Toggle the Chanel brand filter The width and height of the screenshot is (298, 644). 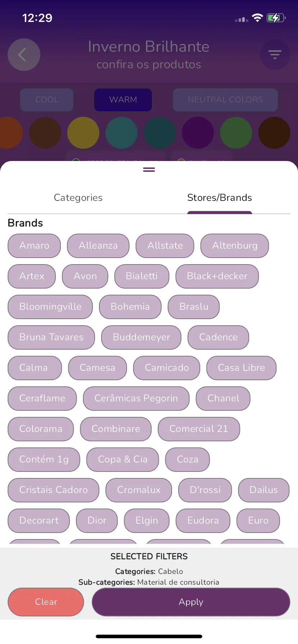(223, 399)
